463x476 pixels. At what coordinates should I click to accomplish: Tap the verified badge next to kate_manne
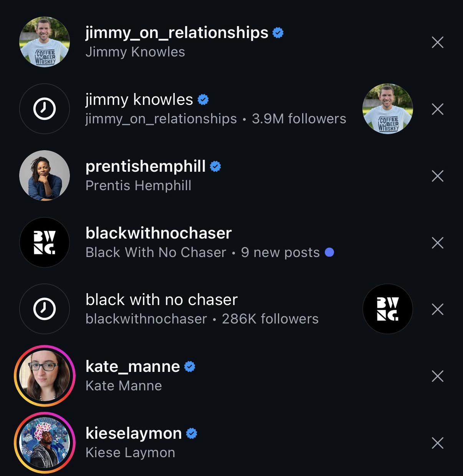(x=190, y=367)
